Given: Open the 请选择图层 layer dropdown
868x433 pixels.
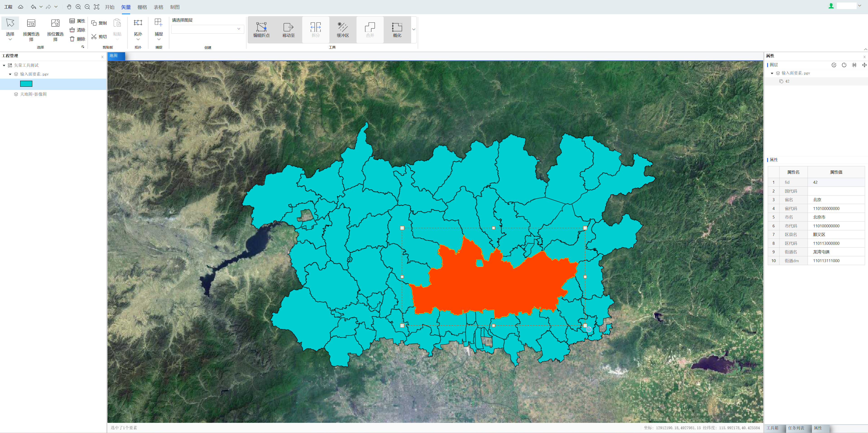Looking at the screenshot, I should (208, 29).
